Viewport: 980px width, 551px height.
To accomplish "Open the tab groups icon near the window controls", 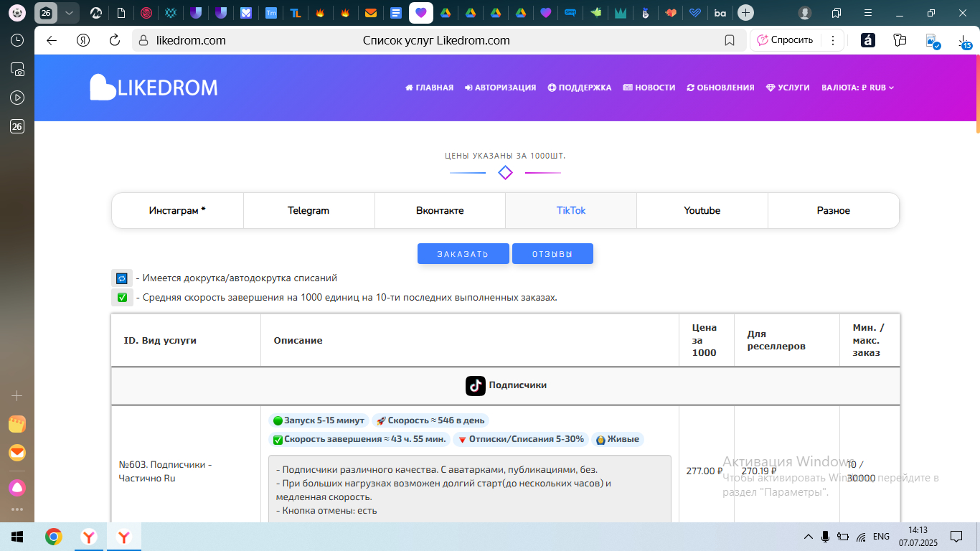I will pos(837,13).
